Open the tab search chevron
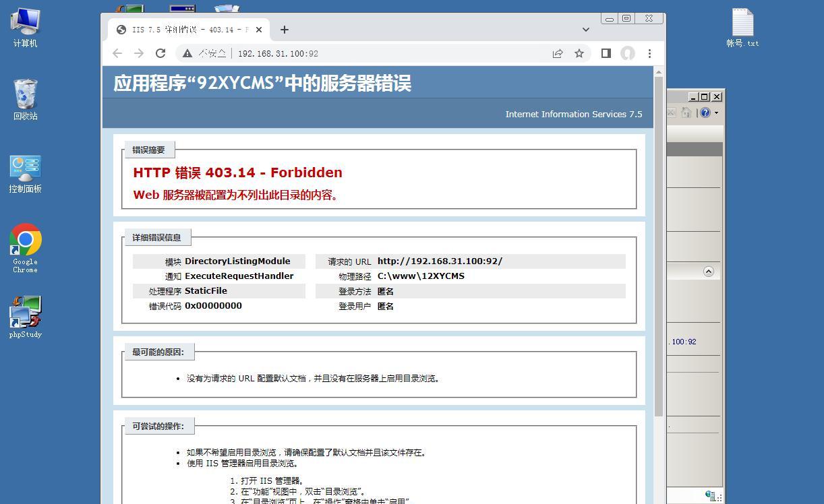824x504 pixels. tap(585, 30)
